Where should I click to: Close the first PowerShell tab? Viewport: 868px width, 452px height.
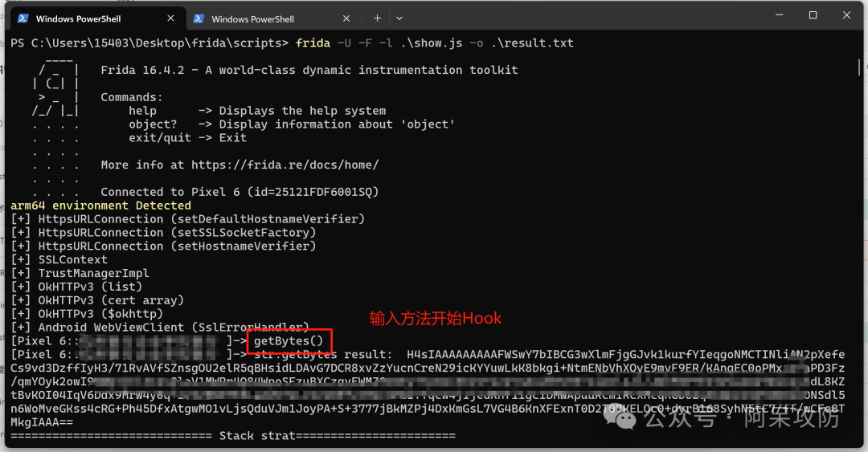pyautogui.click(x=170, y=18)
